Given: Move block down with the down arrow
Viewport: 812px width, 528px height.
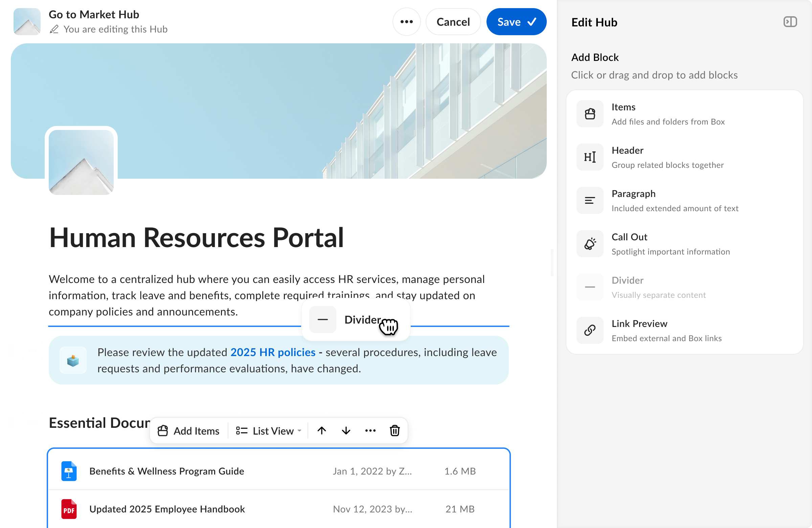Looking at the screenshot, I should [346, 431].
